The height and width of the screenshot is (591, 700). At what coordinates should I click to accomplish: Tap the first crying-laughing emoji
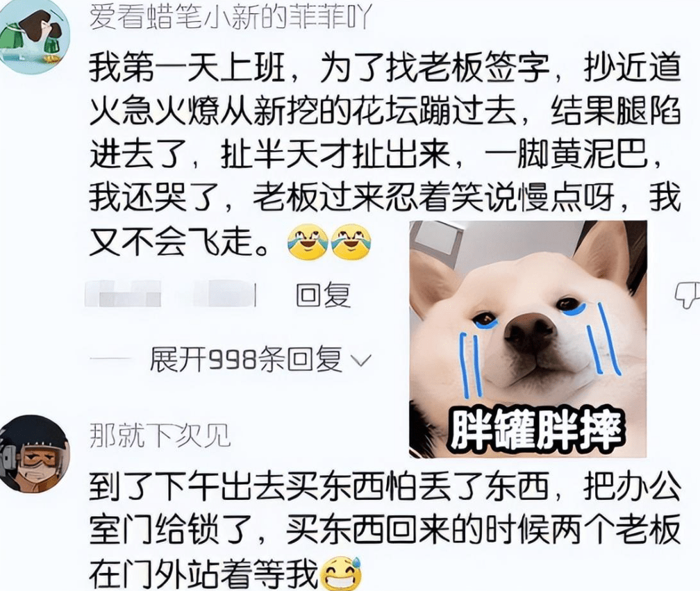point(308,242)
